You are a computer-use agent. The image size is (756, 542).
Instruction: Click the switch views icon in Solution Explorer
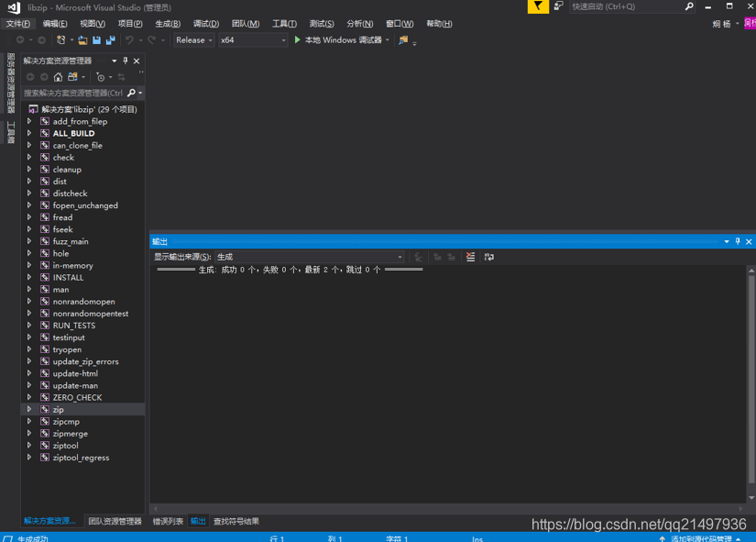click(x=72, y=77)
